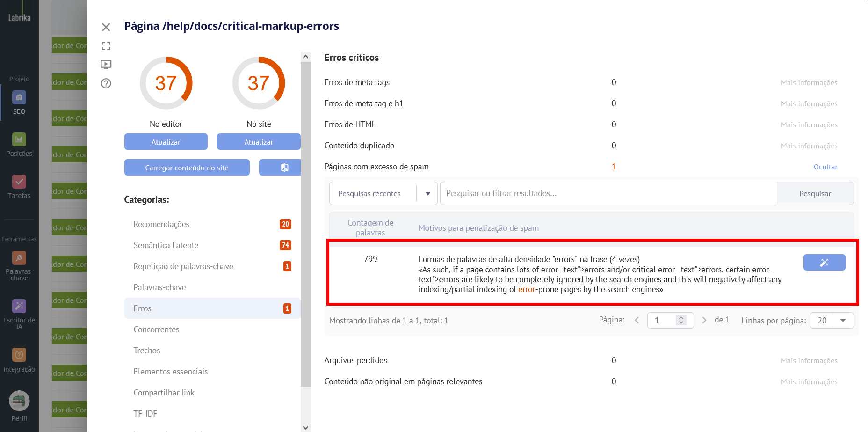Launch the Escritor de IA tool
The image size is (868, 432).
pyautogui.click(x=19, y=313)
